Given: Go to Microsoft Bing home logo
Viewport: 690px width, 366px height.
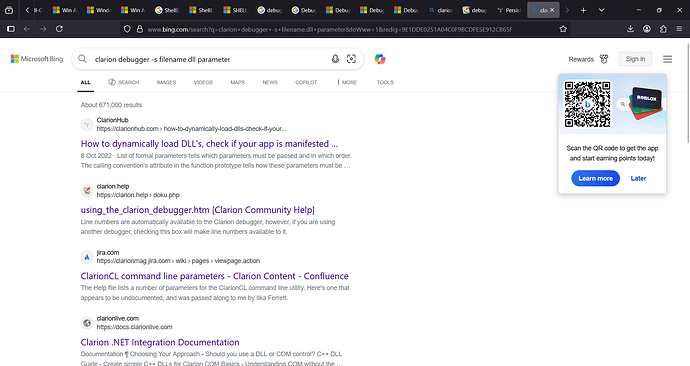Looking at the screenshot, I should click(x=37, y=59).
